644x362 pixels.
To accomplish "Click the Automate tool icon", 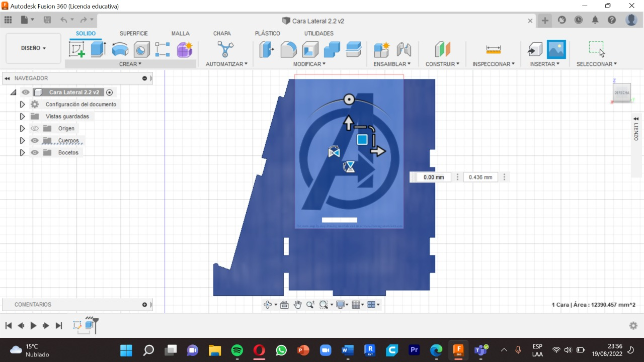I will (x=225, y=49).
